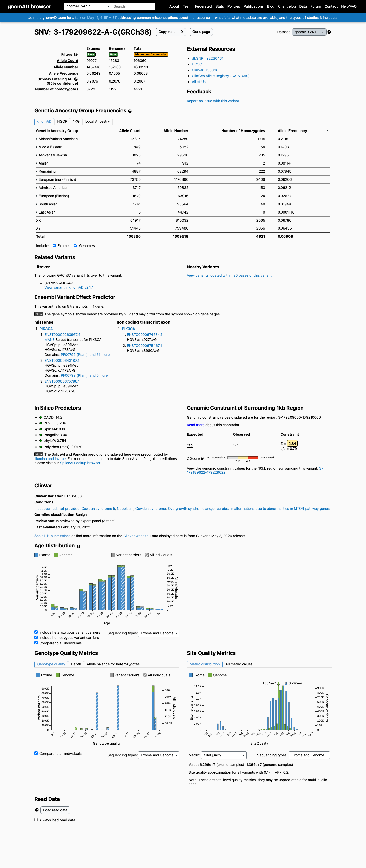Open the All of Us link
Screen dimensions: 366x868
click(x=199, y=82)
